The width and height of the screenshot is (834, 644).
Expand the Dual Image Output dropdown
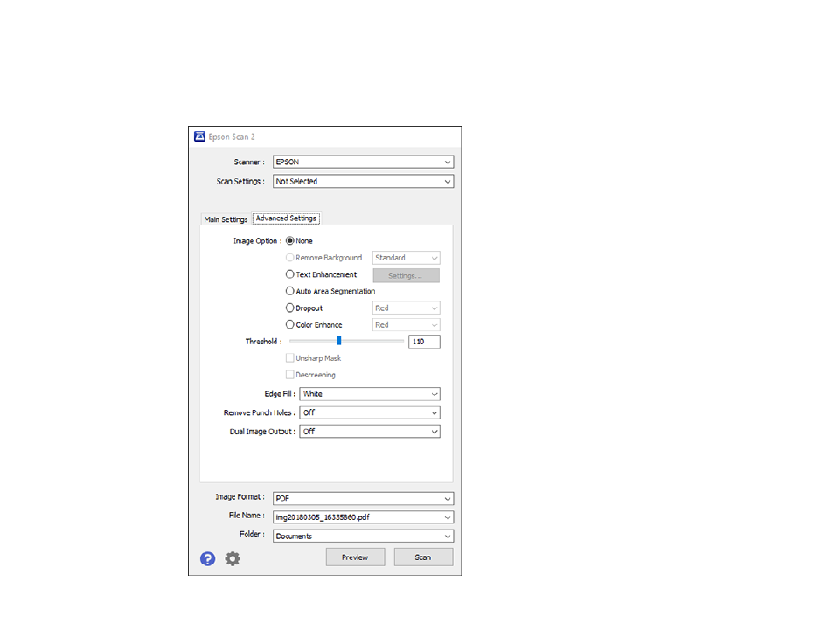point(370,432)
